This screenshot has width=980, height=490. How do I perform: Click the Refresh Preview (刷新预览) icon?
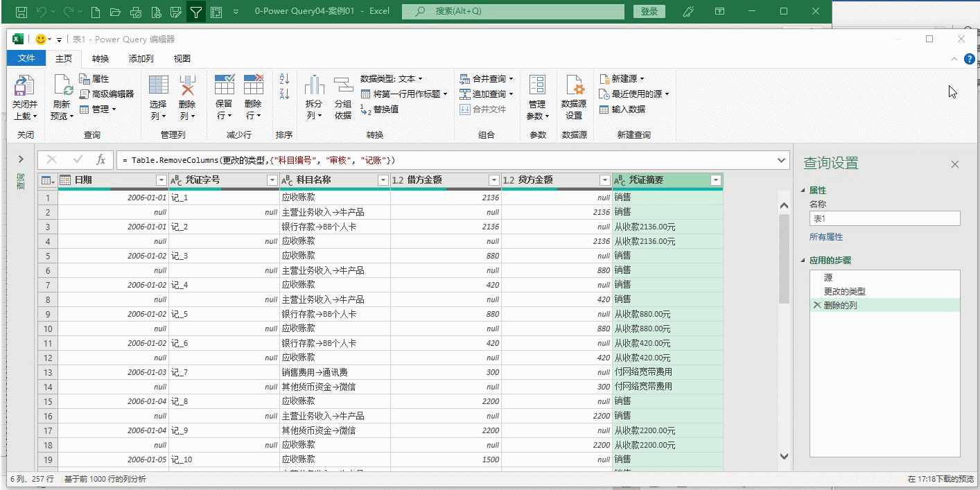click(63, 86)
